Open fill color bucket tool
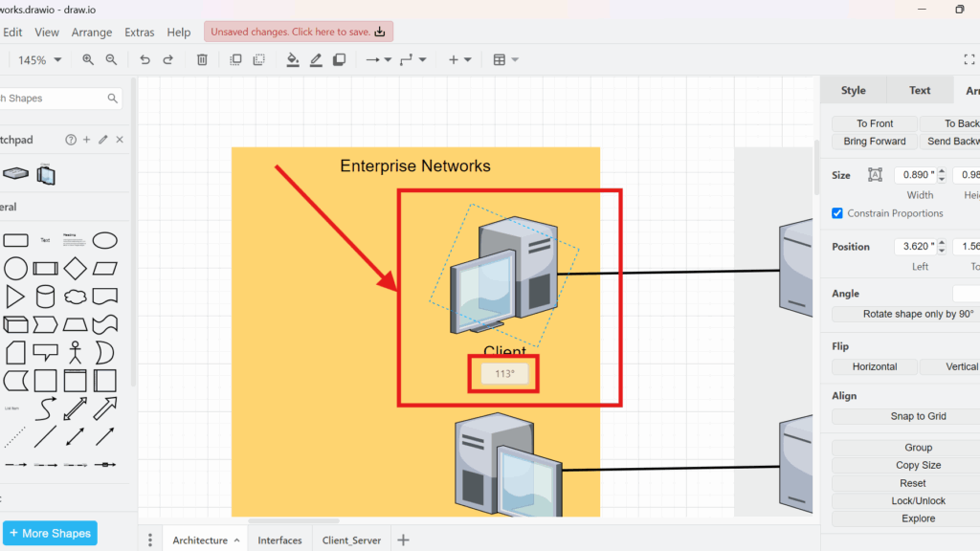Screen dimensions: 980x551 293,59
